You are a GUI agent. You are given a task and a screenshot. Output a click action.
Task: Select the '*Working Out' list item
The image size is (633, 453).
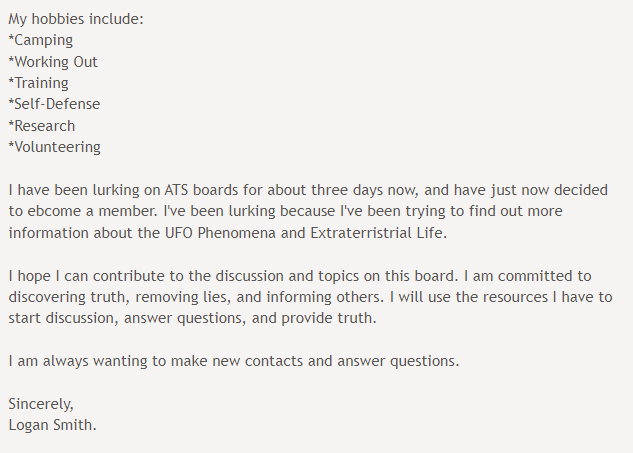tap(53, 62)
